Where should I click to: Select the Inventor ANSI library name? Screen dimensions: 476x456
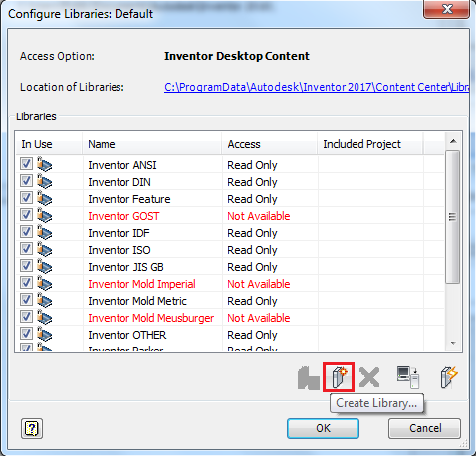[x=122, y=165]
